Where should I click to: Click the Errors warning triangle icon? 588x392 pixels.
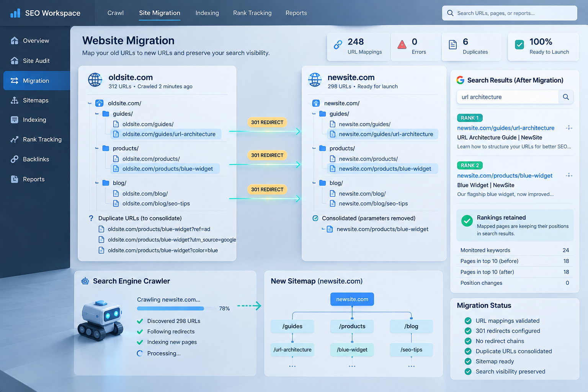click(x=402, y=45)
